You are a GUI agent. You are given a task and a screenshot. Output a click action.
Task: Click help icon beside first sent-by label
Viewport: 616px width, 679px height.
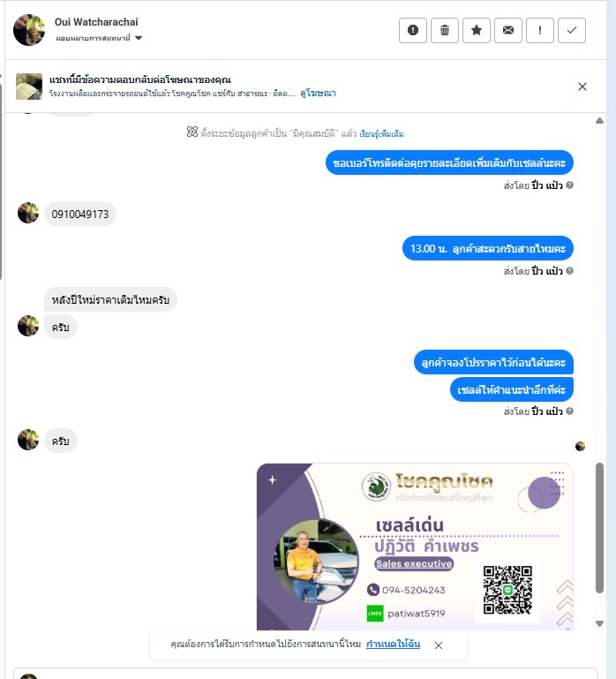570,185
